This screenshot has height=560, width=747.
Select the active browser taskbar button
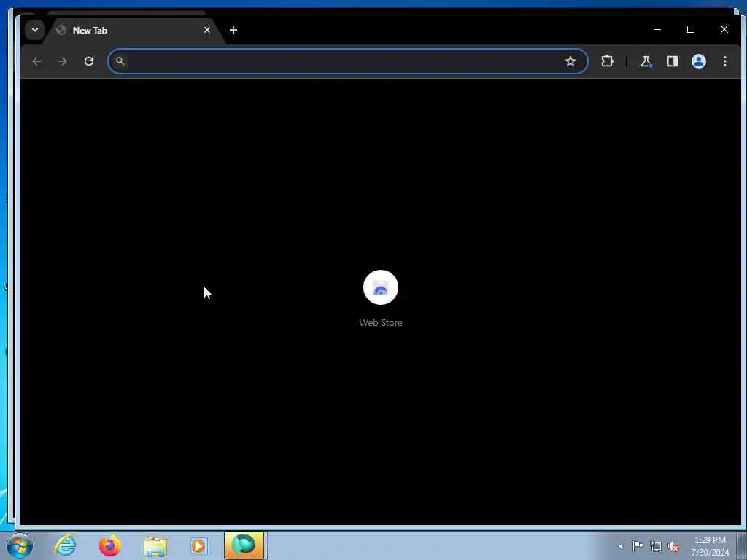[x=245, y=545]
